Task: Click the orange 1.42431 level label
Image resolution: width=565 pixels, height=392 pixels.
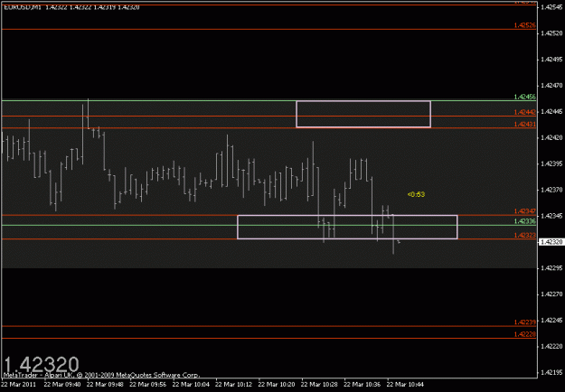Action: tap(524, 124)
